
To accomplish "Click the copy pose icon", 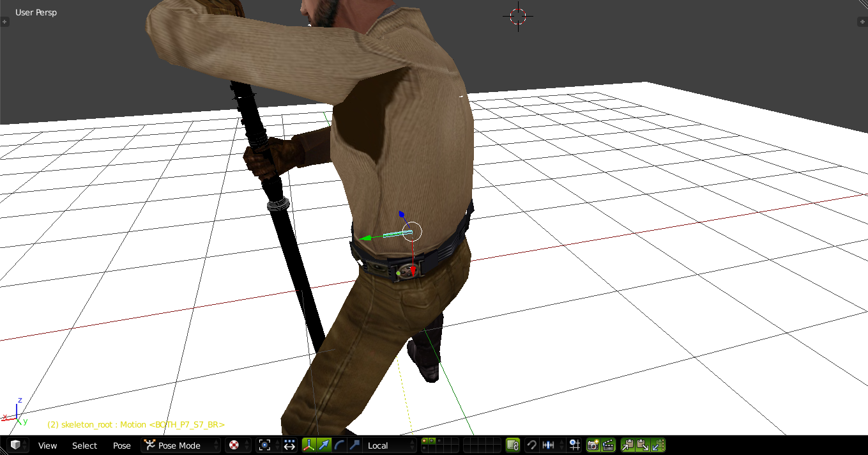I will 628,445.
